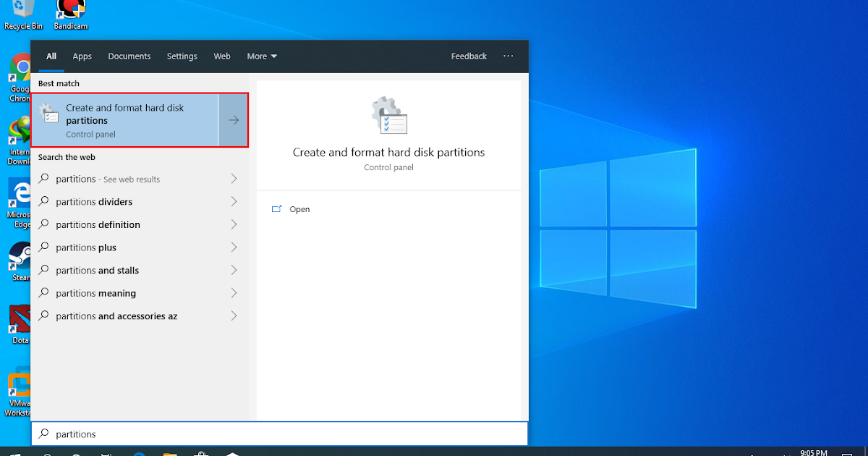Click the preview title Create and format hard disk partitions
868x456 pixels.
388,153
